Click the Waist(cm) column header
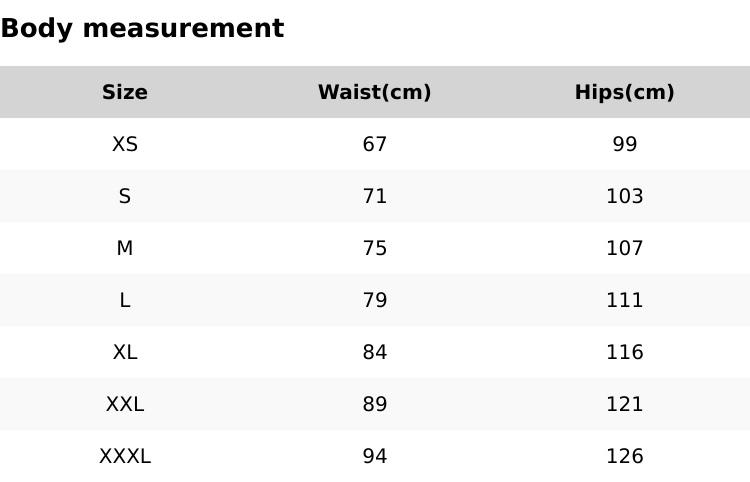 [x=375, y=93]
